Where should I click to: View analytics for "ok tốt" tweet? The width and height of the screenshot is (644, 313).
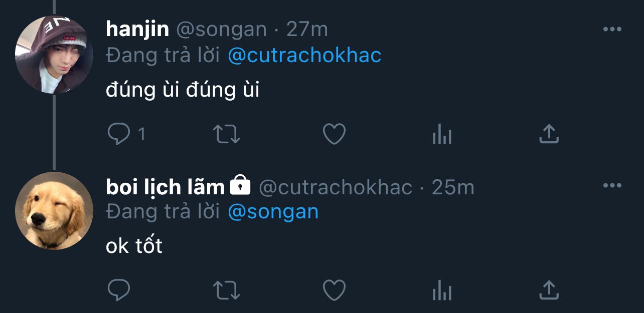(442, 290)
